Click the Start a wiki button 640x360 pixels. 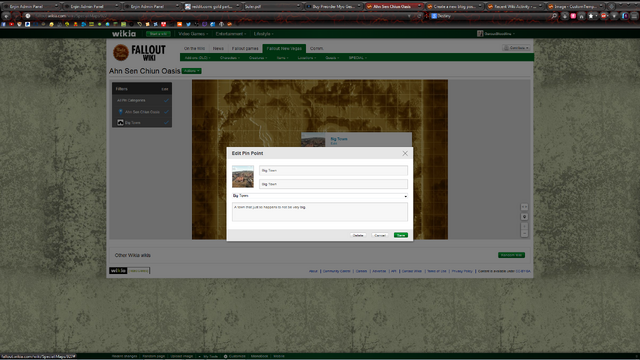pyautogui.click(x=158, y=34)
